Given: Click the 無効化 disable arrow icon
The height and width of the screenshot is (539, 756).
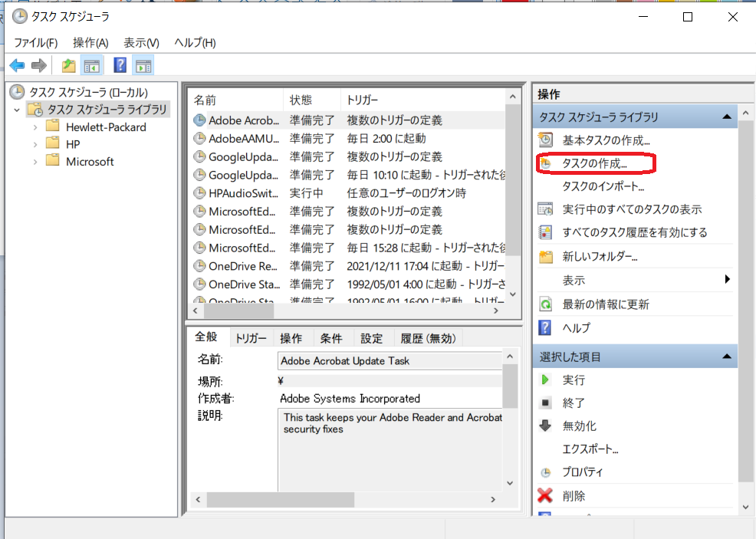Looking at the screenshot, I should [546, 426].
